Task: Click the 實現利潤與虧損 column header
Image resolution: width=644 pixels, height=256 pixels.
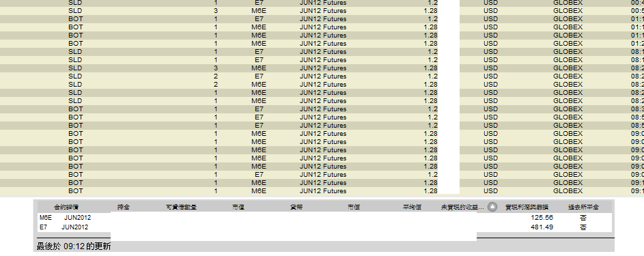Action: [x=527, y=207]
